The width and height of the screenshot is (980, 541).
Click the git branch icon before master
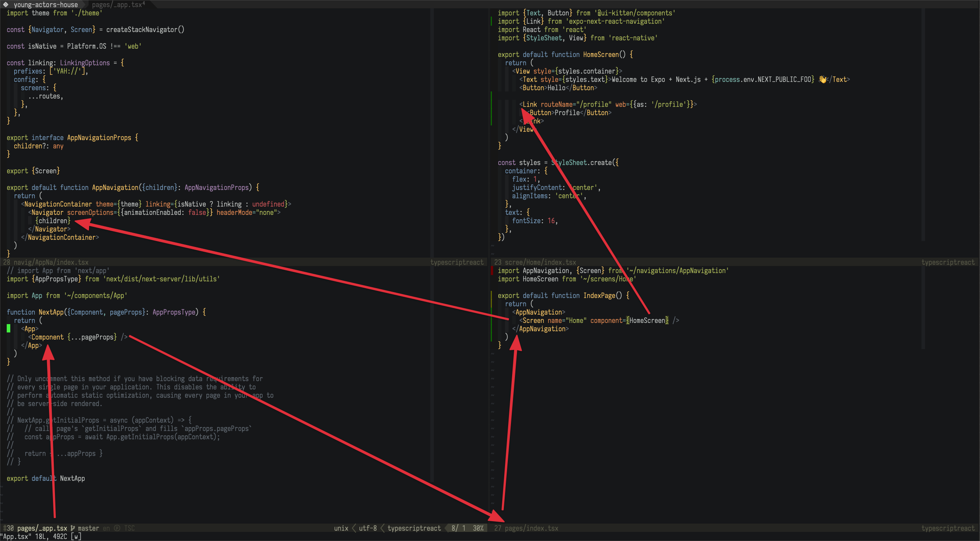(x=73, y=528)
